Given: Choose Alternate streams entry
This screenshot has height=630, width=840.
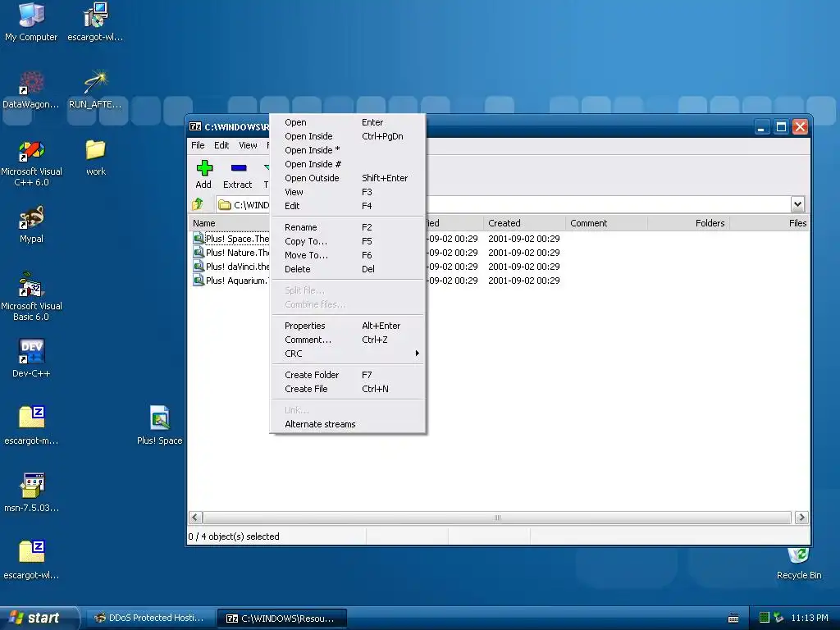Looking at the screenshot, I should click(348, 424).
